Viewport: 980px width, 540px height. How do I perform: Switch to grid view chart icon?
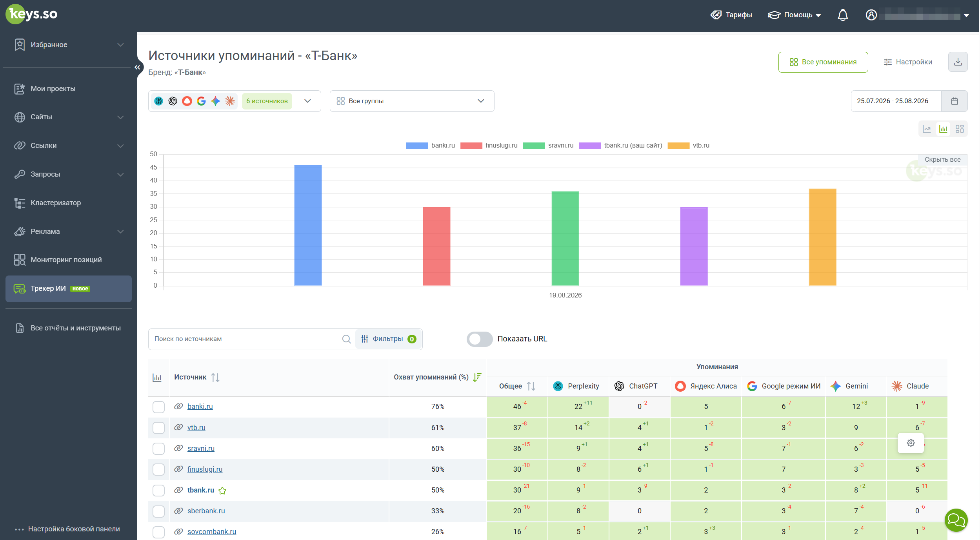[960, 129]
